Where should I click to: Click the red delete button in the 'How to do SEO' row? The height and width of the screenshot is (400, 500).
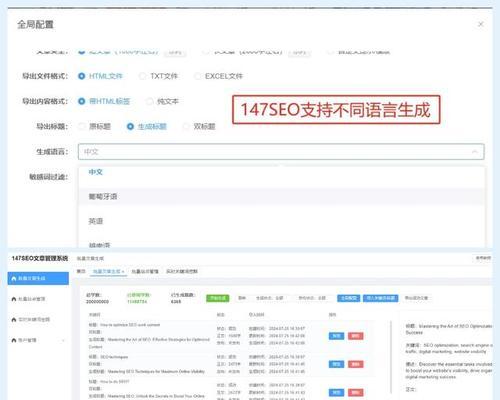pos(356,393)
